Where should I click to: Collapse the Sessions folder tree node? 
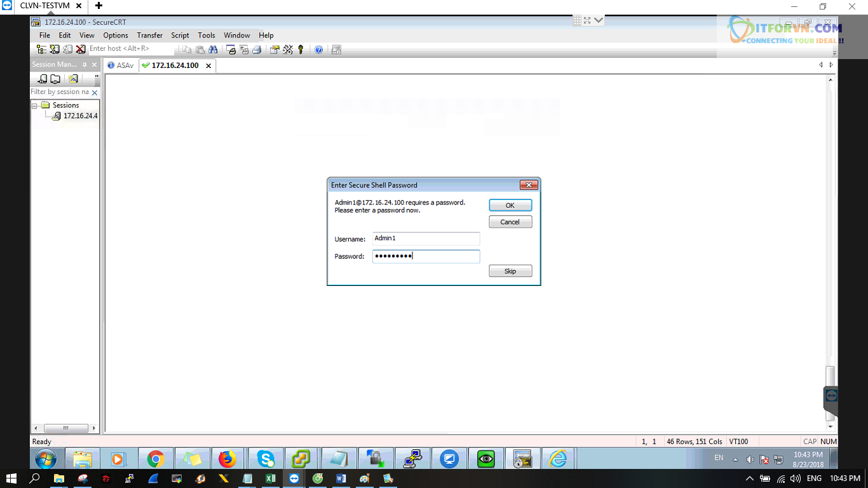[x=36, y=105]
